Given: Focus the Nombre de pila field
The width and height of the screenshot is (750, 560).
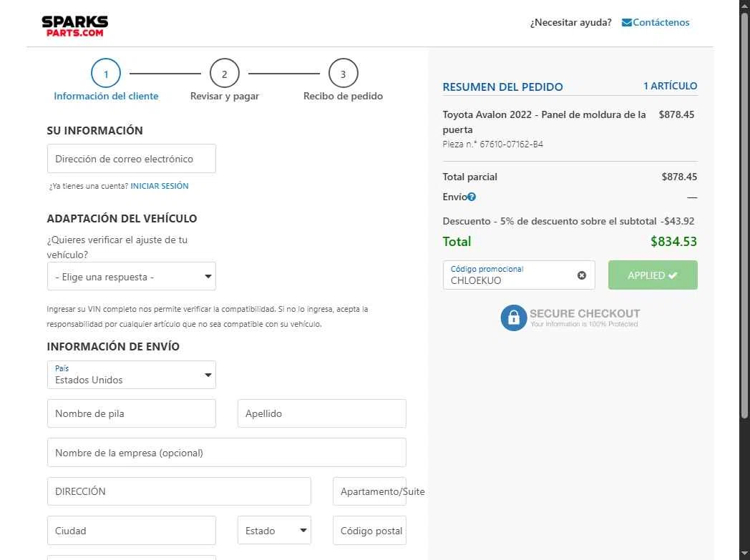Looking at the screenshot, I should [132, 413].
